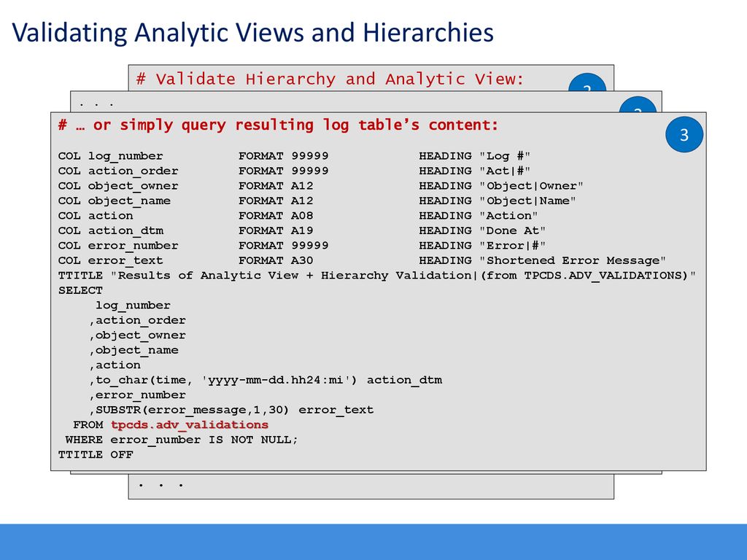Click the red comment "or simply query resulting log table's content:"

pos(295,125)
